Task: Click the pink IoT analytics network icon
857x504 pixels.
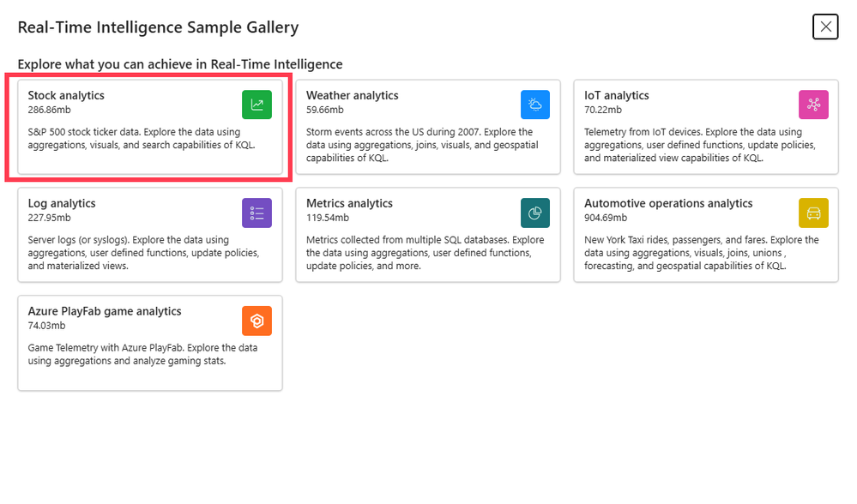Action: tap(813, 105)
